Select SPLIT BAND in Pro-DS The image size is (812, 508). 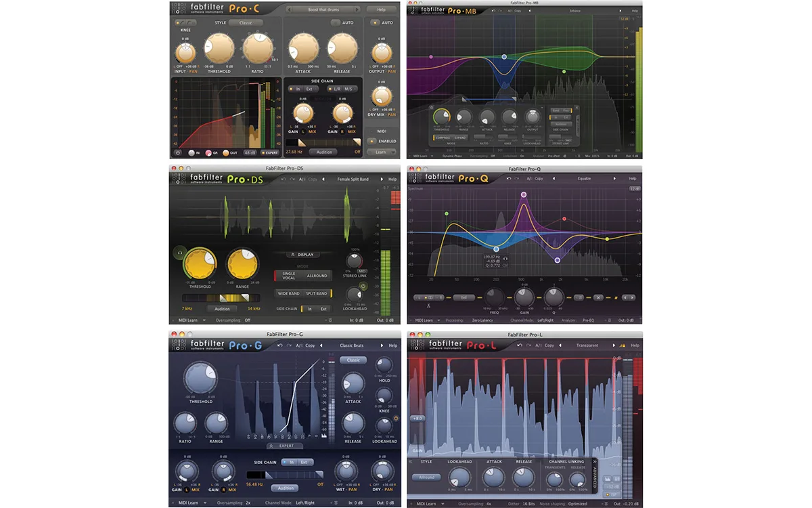317,293
